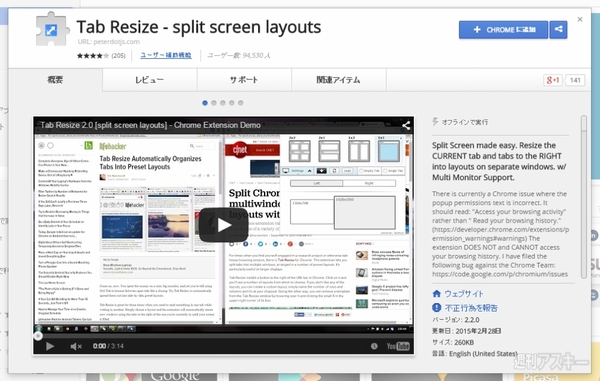Open the video on YouTube via logo

pyautogui.click(x=398, y=346)
